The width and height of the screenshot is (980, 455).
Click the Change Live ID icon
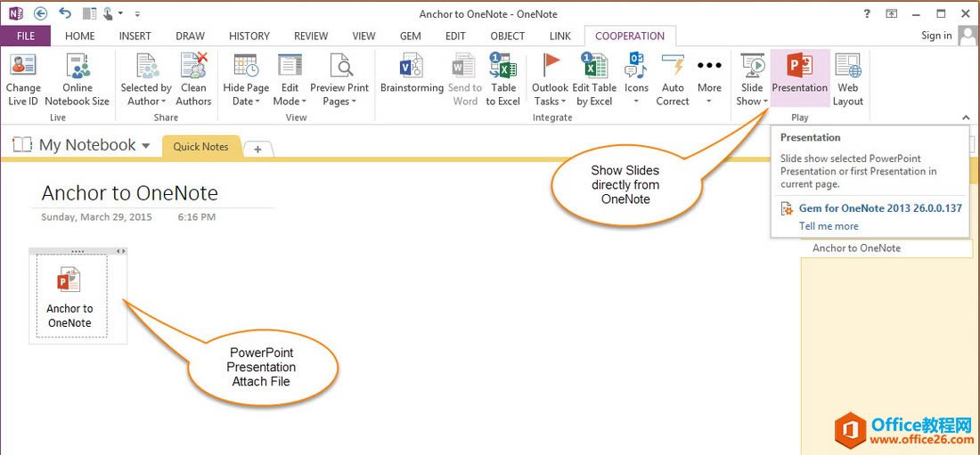23,66
